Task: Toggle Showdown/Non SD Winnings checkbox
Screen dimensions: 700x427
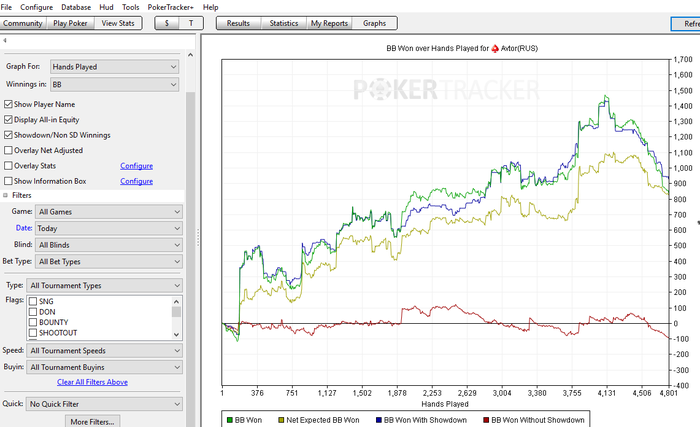Action: coord(8,135)
